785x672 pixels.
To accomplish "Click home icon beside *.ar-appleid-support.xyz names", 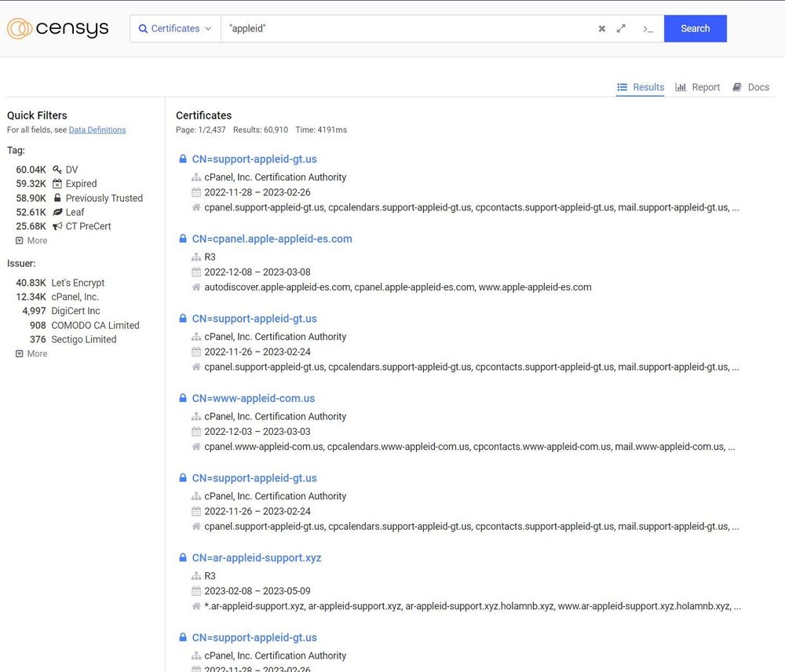I will [x=196, y=605].
